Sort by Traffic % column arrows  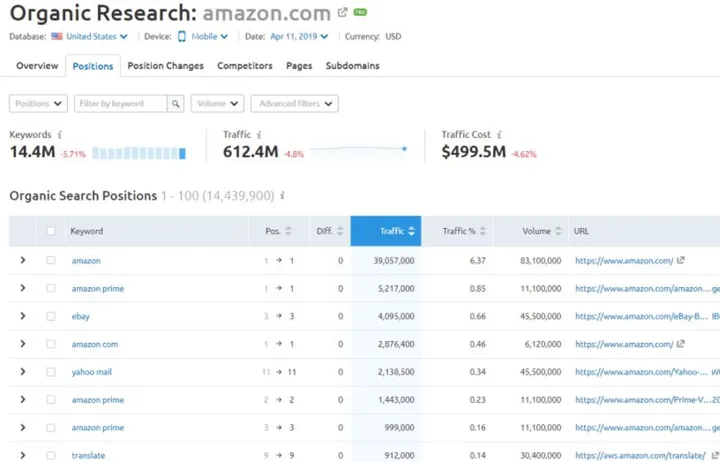click(483, 231)
